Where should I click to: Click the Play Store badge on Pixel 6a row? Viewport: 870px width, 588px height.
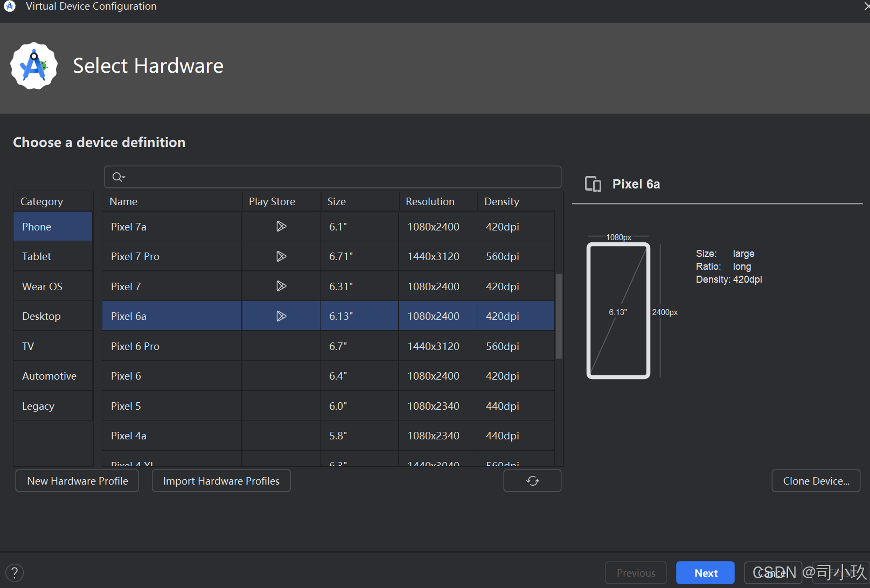[x=281, y=316]
